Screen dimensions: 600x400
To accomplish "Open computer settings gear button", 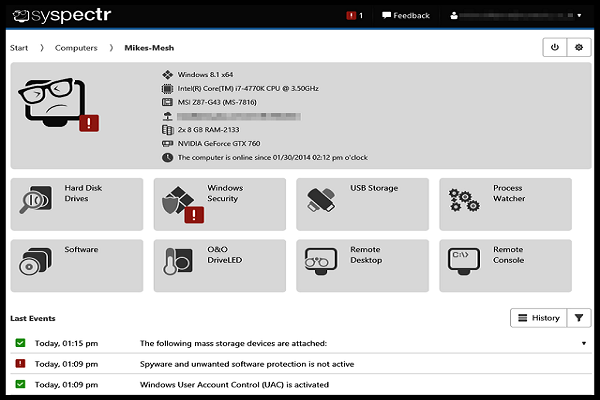I will [x=578, y=48].
